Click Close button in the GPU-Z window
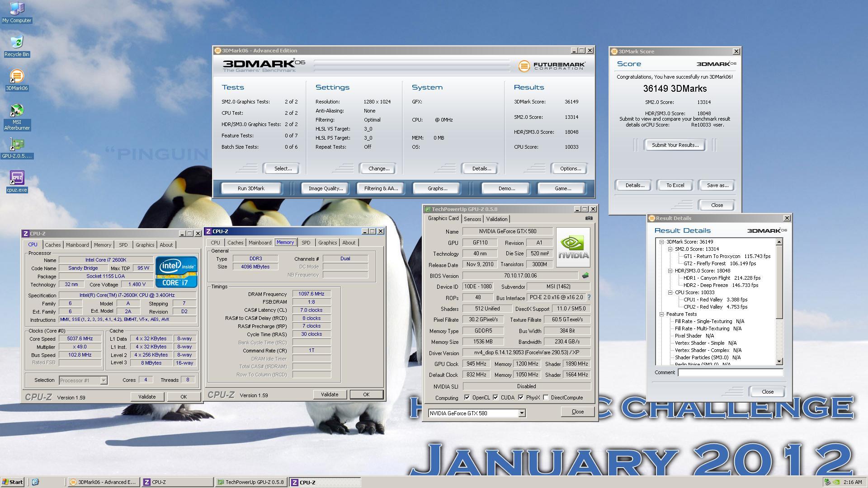This screenshot has height=488, width=868. pos(577,412)
